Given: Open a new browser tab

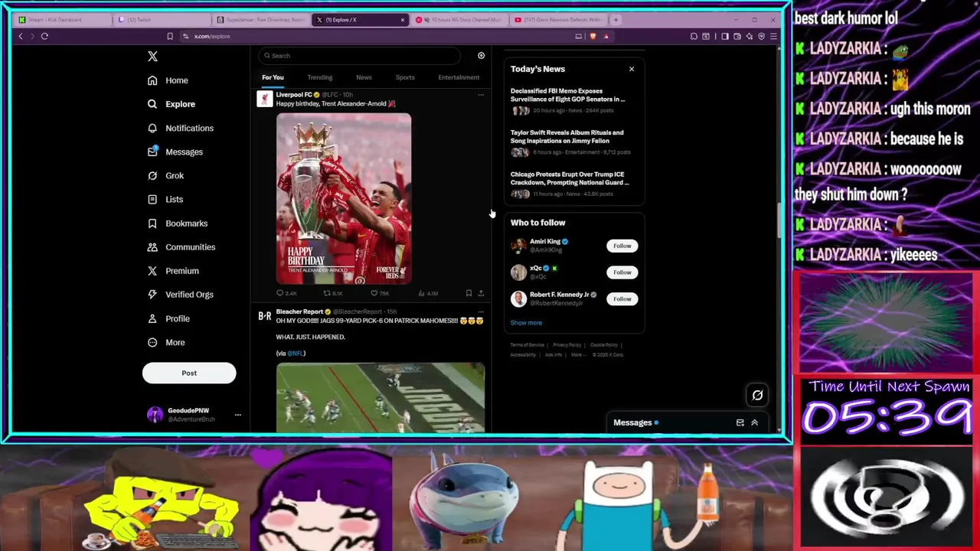Looking at the screenshot, I should [616, 20].
